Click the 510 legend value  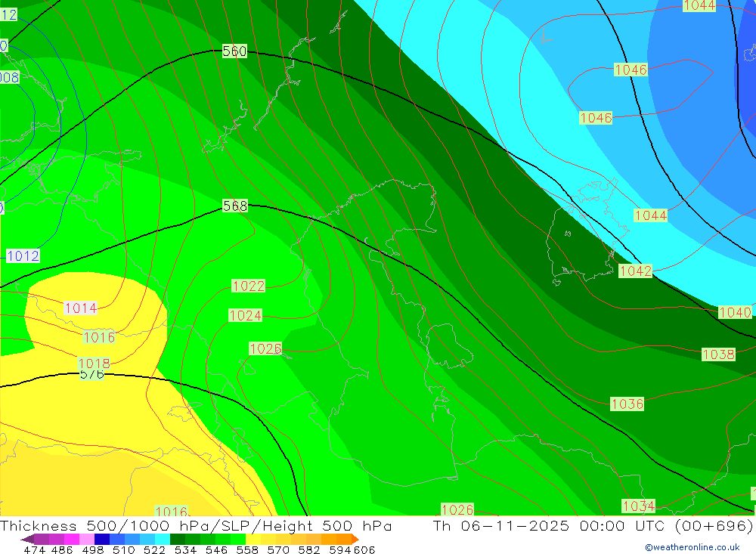coord(123,549)
